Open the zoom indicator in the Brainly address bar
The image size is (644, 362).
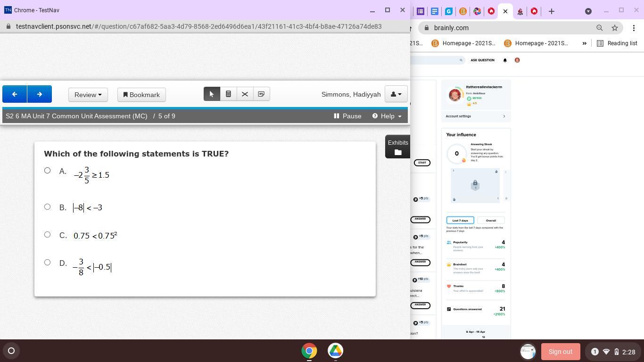click(x=600, y=28)
